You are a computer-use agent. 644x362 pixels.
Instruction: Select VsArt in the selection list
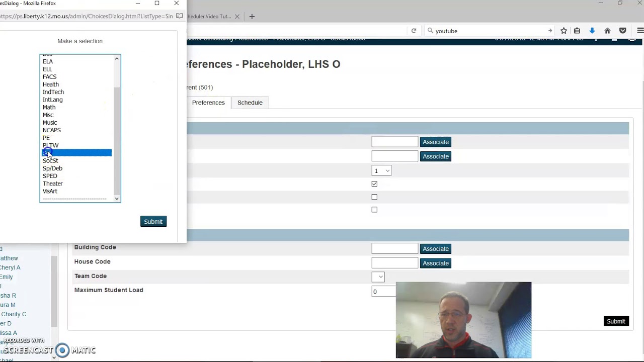pyautogui.click(x=50, y=191)
